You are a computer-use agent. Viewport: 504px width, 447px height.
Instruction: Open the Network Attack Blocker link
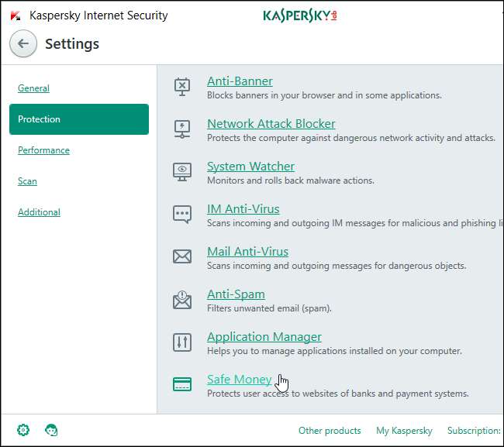click(271, 124)
